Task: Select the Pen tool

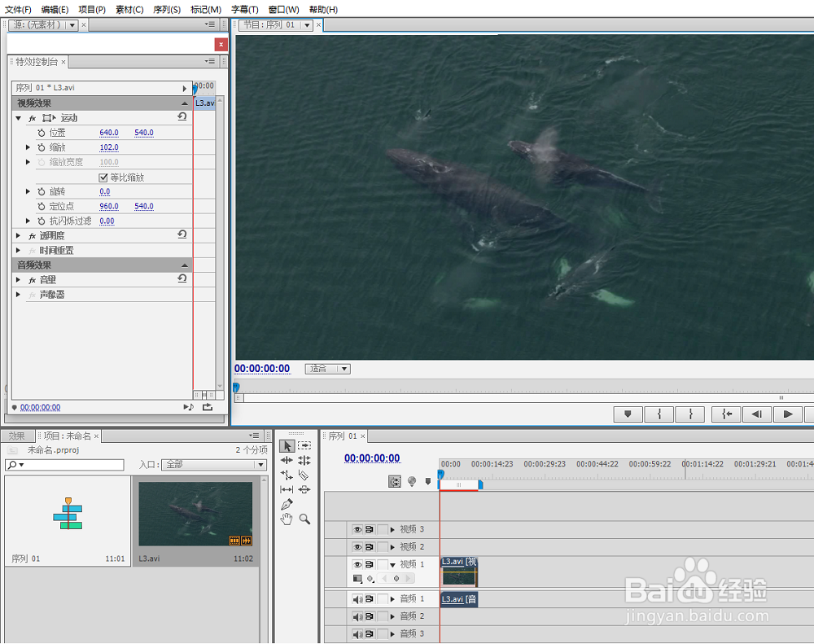Action: click(x=287, y=504)
